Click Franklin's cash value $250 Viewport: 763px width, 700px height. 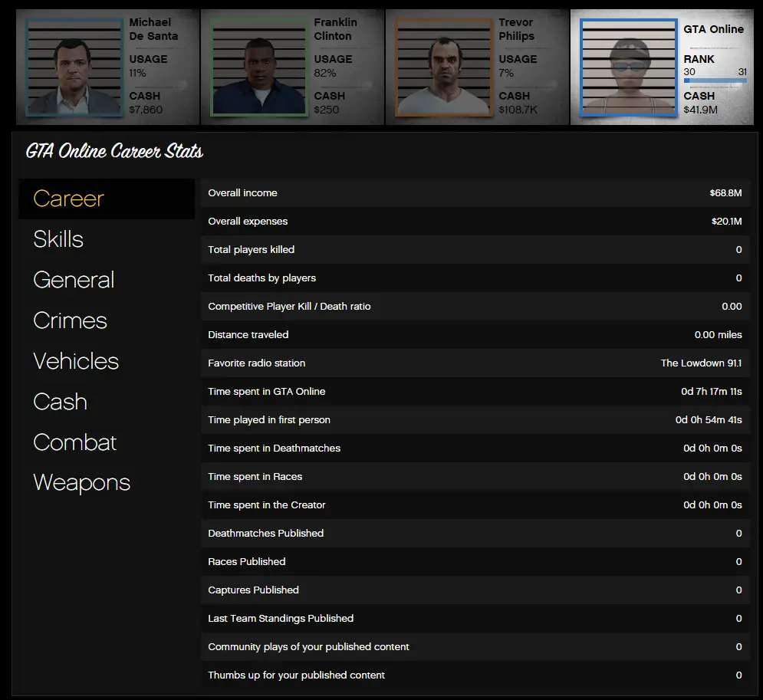point(326,110)
